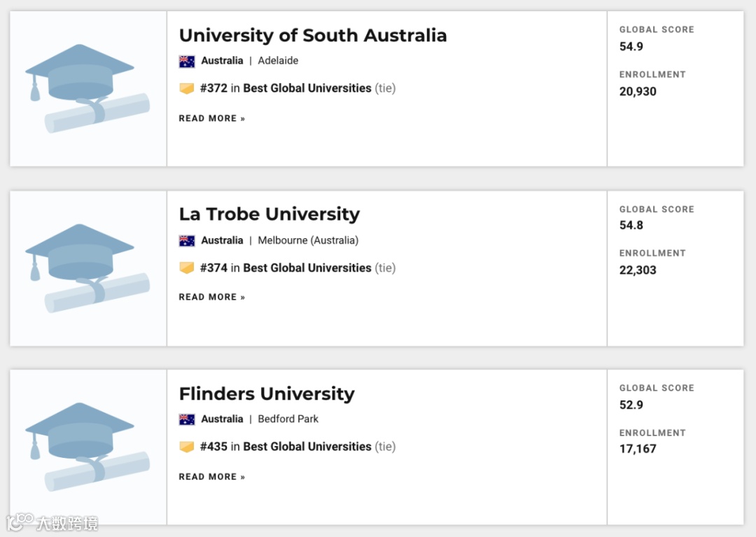756x537 pixels.
Task: Click Read More under University of South Australia
Action: point(212,118)
